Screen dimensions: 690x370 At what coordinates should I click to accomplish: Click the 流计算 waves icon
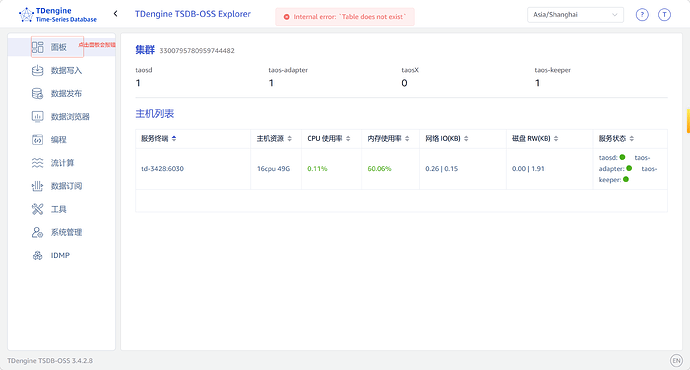[37, 163]
